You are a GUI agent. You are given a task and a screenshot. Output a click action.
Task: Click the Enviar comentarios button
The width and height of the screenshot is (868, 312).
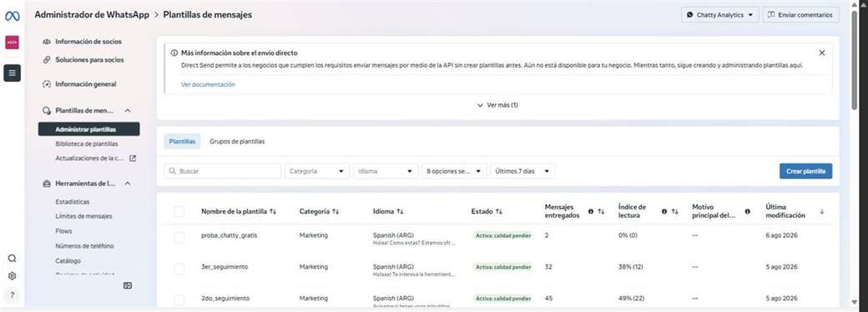point(800,15)
